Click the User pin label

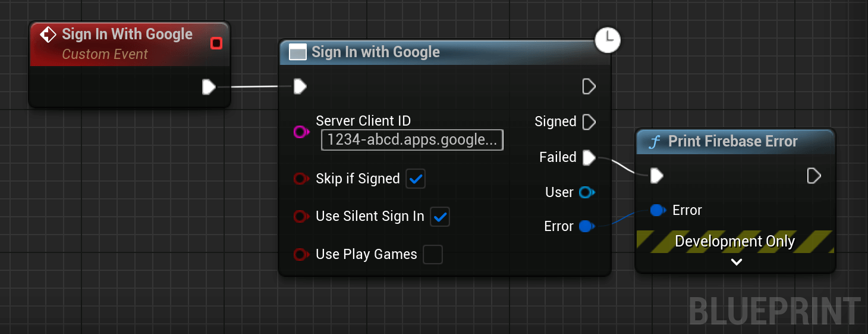point(559,192)
